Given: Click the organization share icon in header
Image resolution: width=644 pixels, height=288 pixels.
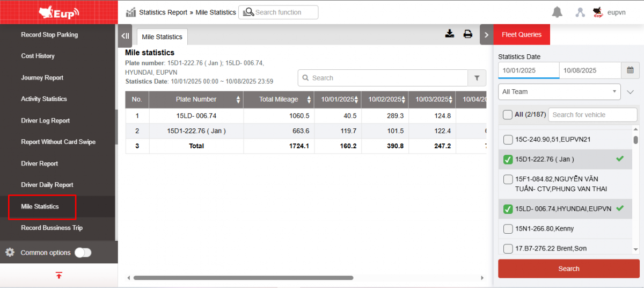Looking at the screenshot, I should click(x=580, y=12).
